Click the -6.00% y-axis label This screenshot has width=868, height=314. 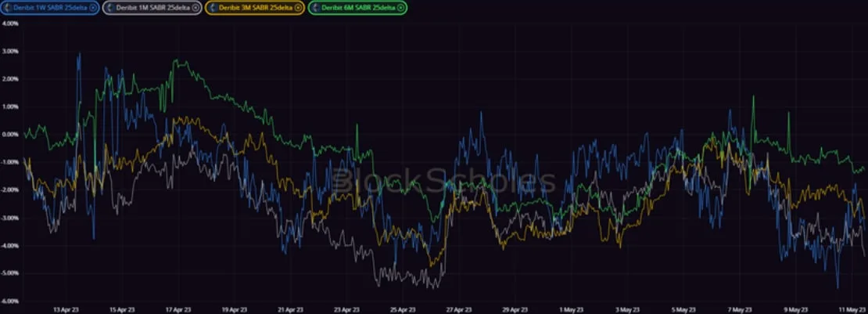click(x=10, y=301)
